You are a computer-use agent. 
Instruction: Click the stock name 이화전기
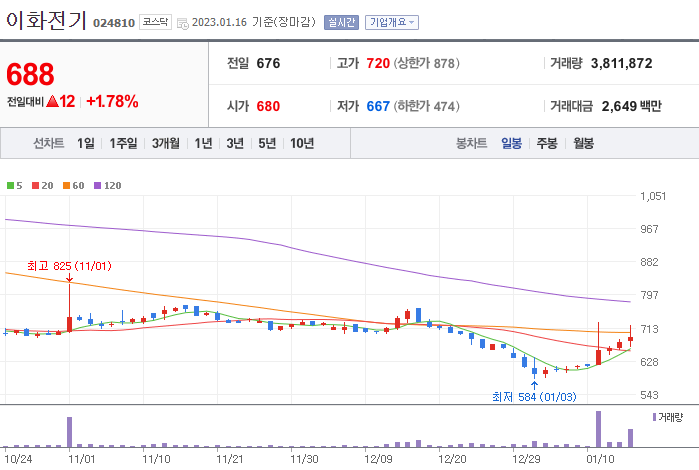[x=46, y=20]
